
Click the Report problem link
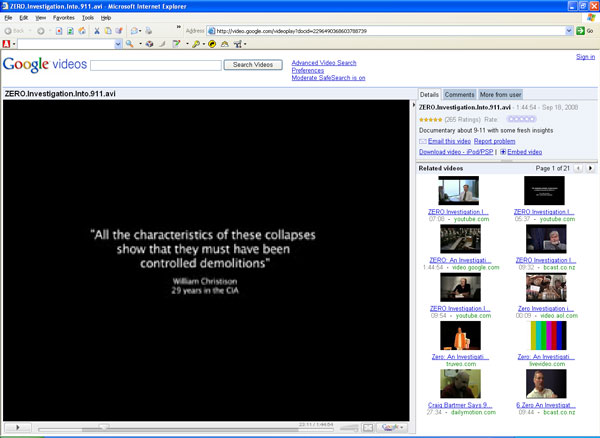pyautogui.click(x=494, y=142)
